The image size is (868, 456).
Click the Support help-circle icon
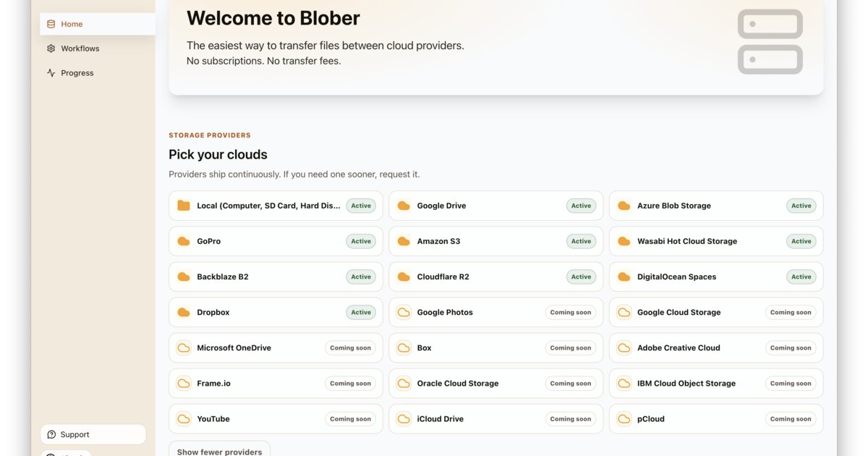coord(51,434)
